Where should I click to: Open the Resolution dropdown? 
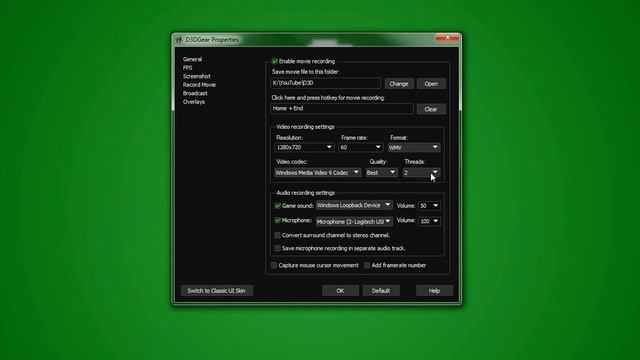pos(304,147)
